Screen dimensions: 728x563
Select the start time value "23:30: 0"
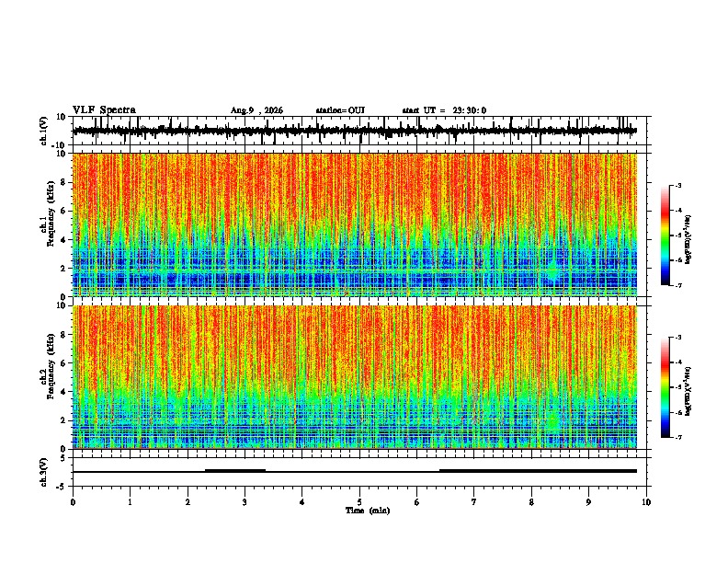(x=470, y=110)
